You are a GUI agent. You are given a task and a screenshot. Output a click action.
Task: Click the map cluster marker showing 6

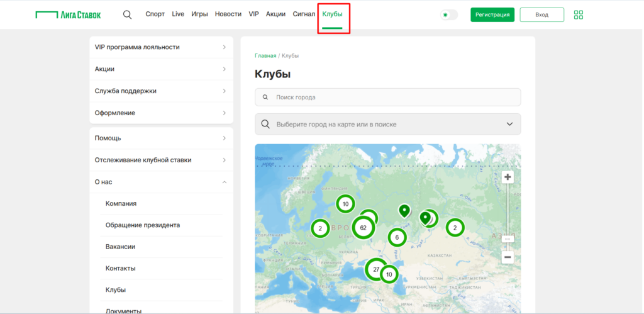(397, 237)
